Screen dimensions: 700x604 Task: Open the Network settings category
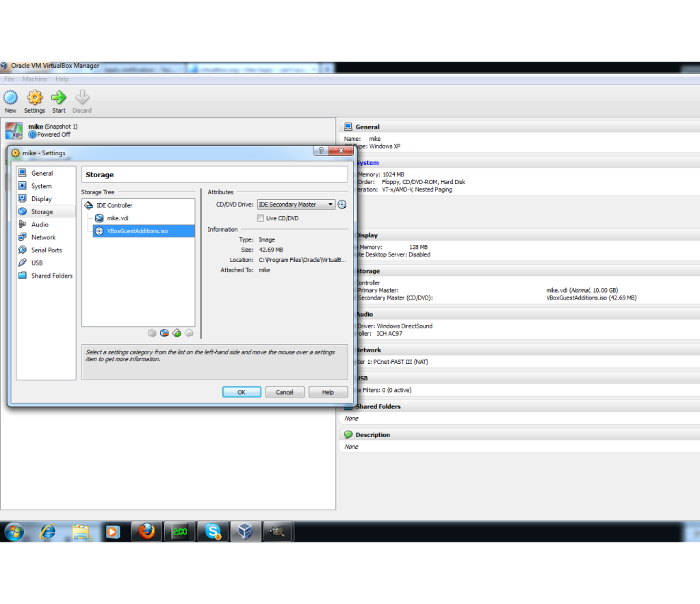[x=43, y=237]
